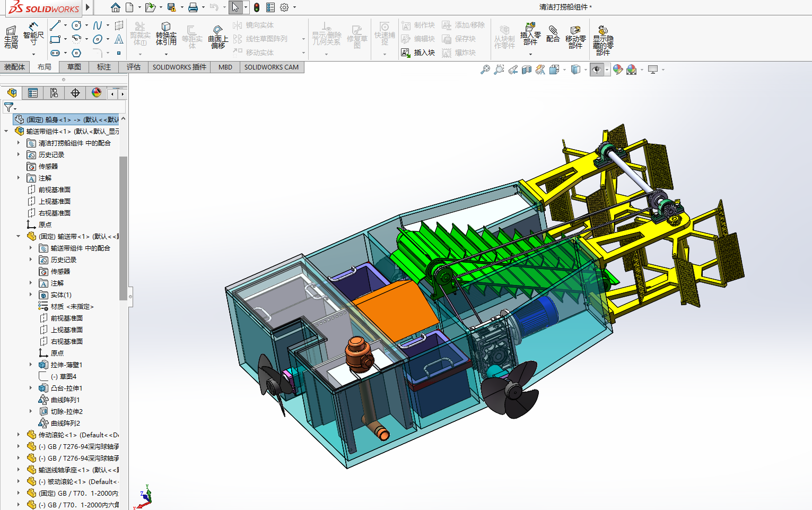Viewport: 812px width, 510px height.
Task: Open the SOLIDWORKS CAM tab
Action: 272,67
